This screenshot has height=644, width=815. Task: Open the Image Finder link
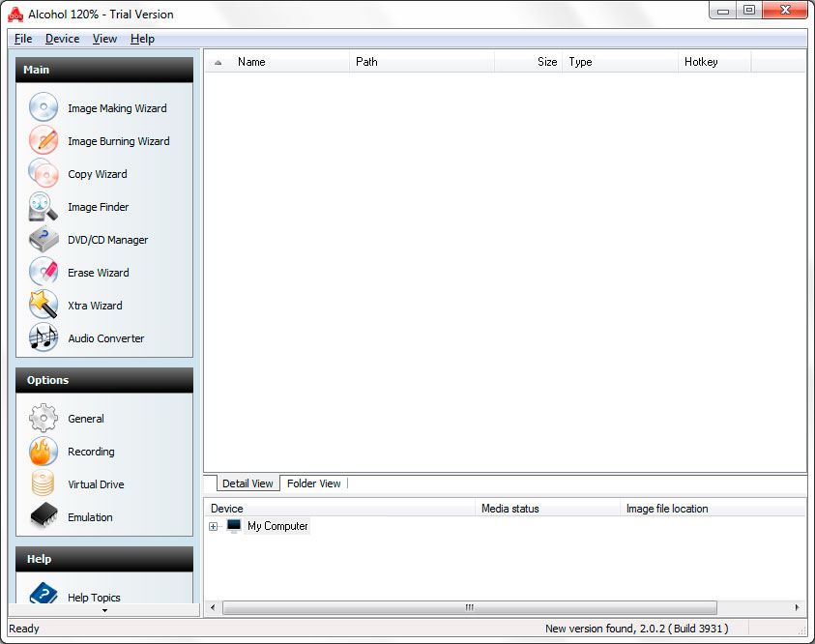click(x=99, y=207)
